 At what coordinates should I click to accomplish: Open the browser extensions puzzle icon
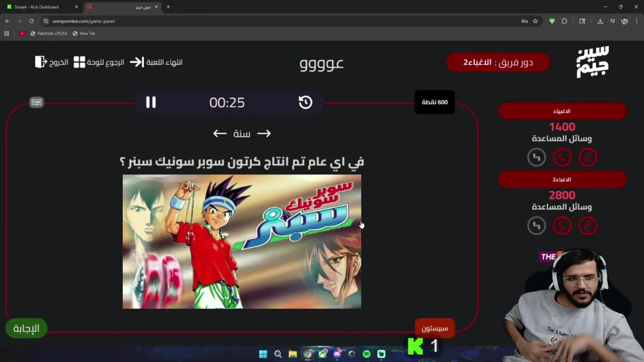pos(564,21)
